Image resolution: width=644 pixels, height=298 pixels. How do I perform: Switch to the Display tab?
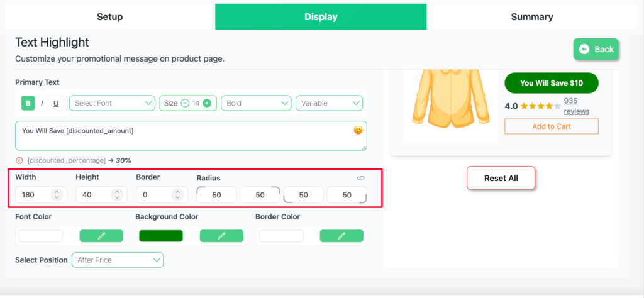click(321, 17)
